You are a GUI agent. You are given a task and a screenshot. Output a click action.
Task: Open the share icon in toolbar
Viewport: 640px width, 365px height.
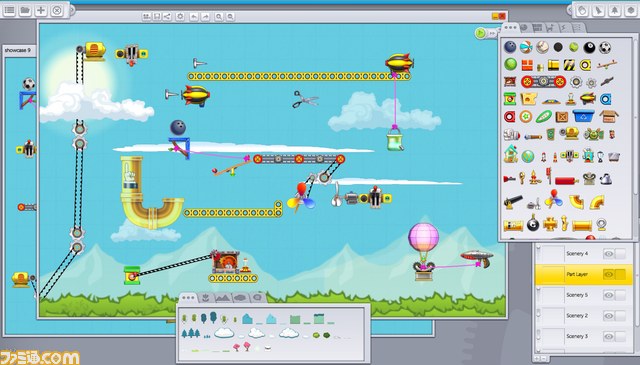167,17
